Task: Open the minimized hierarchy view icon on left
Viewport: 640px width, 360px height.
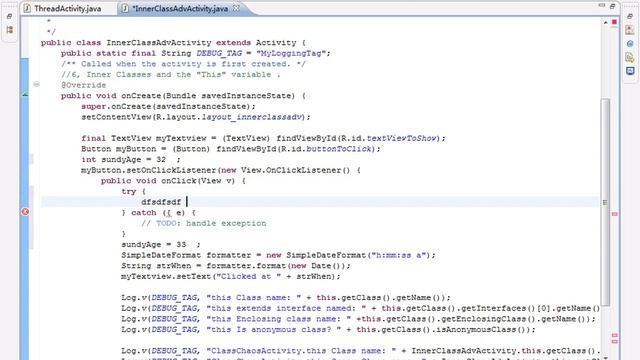Action: click(9, 29)
